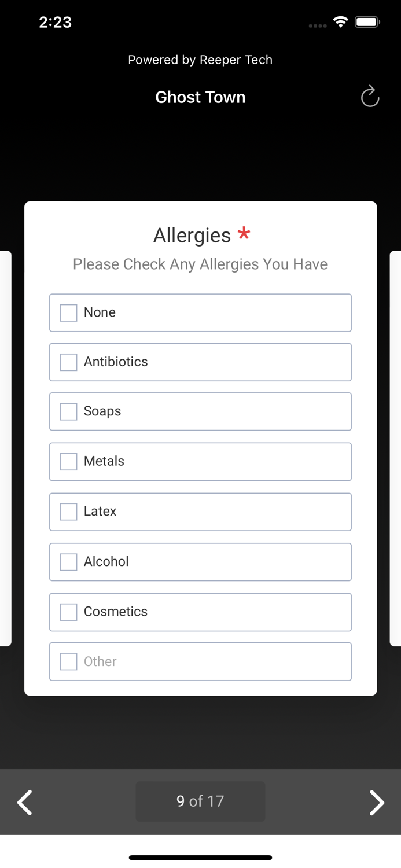Image resolution: width=401 pixels, height=868 pixels.
Task: Tap the Wi-Fi status icon
Action: (341, 23)
